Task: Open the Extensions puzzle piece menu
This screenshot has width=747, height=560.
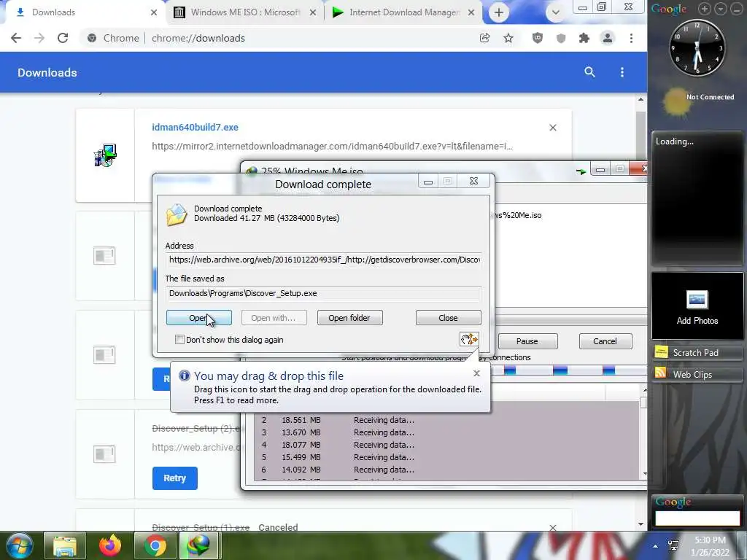Action: click(x=584, y=38)
